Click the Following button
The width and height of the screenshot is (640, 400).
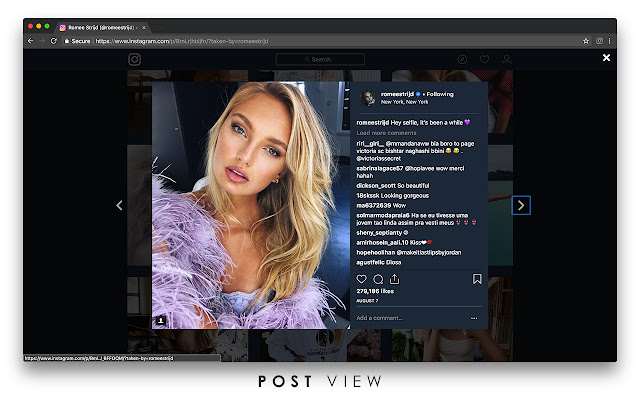click(x=440, y=94)
